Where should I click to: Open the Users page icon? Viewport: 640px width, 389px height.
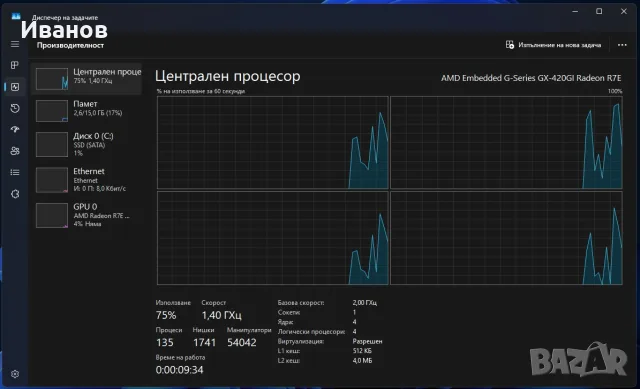(x=15, y=151)
